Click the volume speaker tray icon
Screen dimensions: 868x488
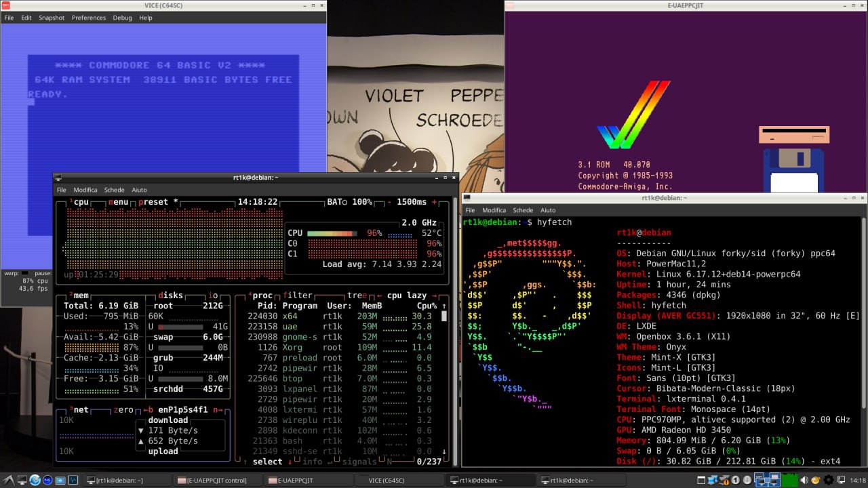804,481
